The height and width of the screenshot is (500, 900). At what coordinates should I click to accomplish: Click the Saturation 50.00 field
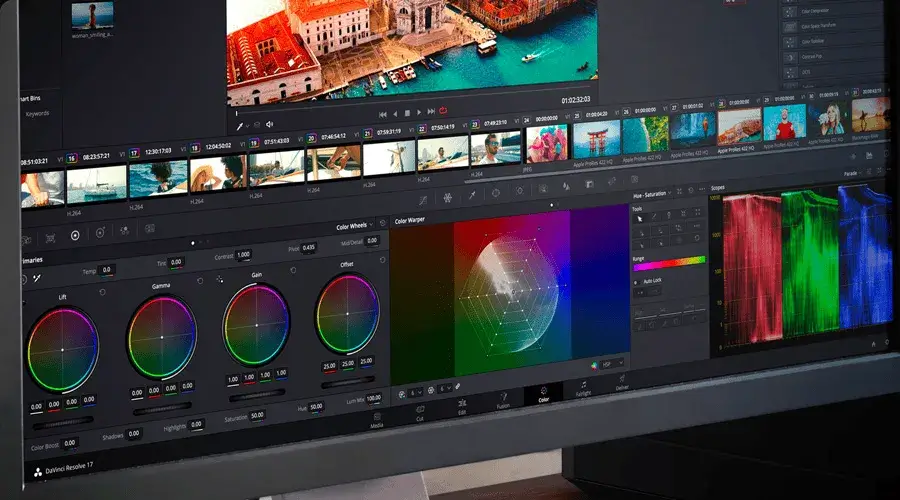(257, 415)
